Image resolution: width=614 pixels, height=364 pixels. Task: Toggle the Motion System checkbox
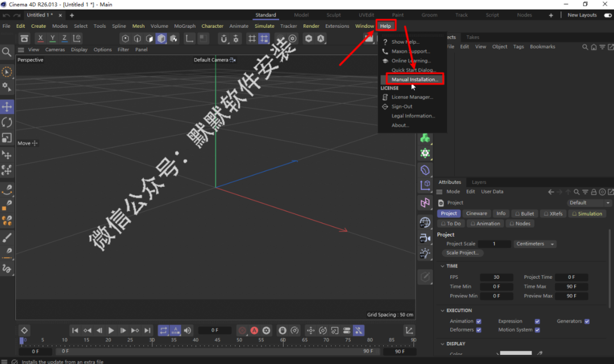tap(537, 330)
